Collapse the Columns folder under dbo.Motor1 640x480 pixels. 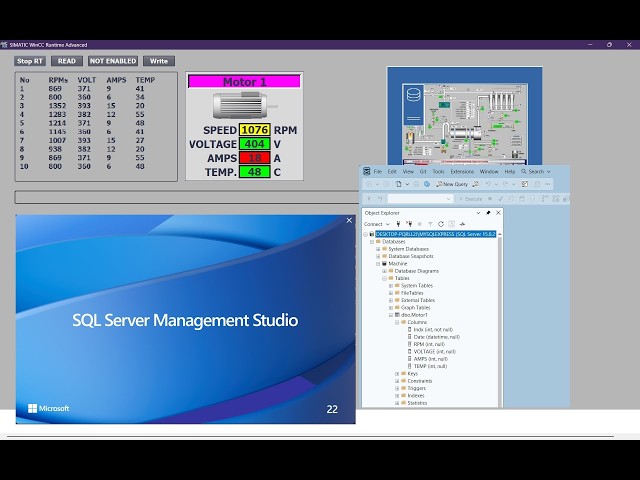coord(397,322)
